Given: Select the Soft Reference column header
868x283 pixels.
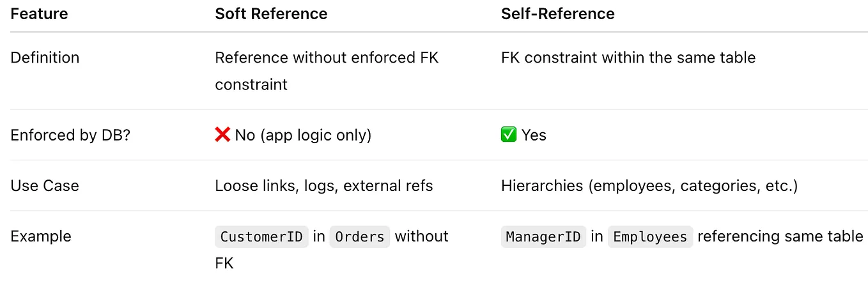Looking at the screenshot, I should [x=271, y=14].
